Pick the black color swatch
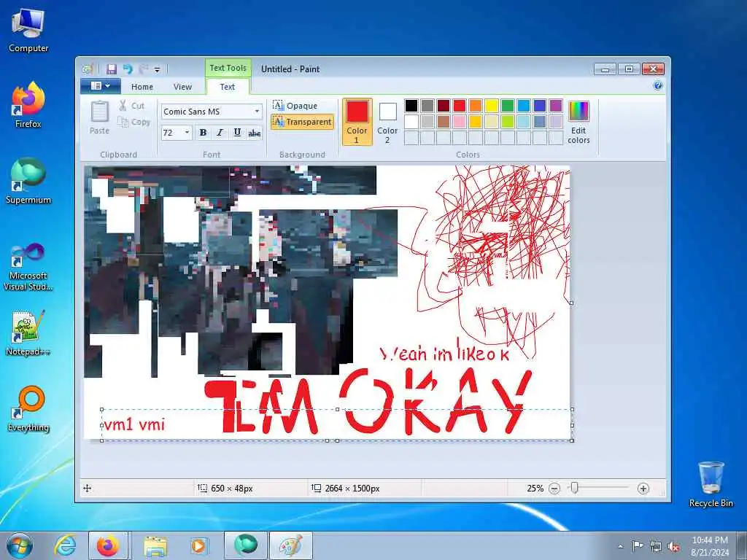Viewport: 747px width, 560px height. [x=411, y=105]
